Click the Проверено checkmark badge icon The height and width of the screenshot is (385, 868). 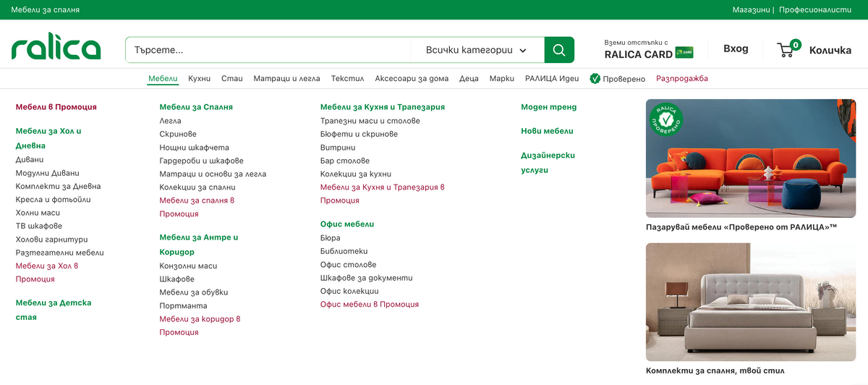(x=595, y=78)
